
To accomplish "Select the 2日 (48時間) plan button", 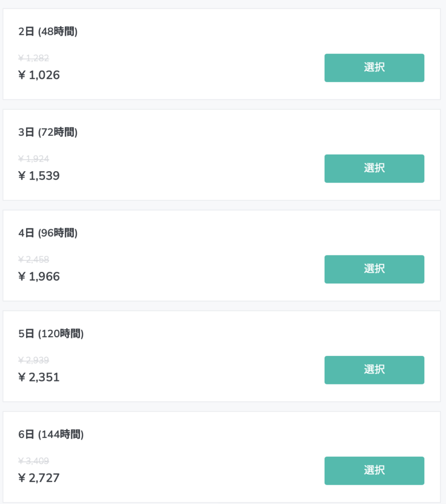I will click(x=374, y=68).
